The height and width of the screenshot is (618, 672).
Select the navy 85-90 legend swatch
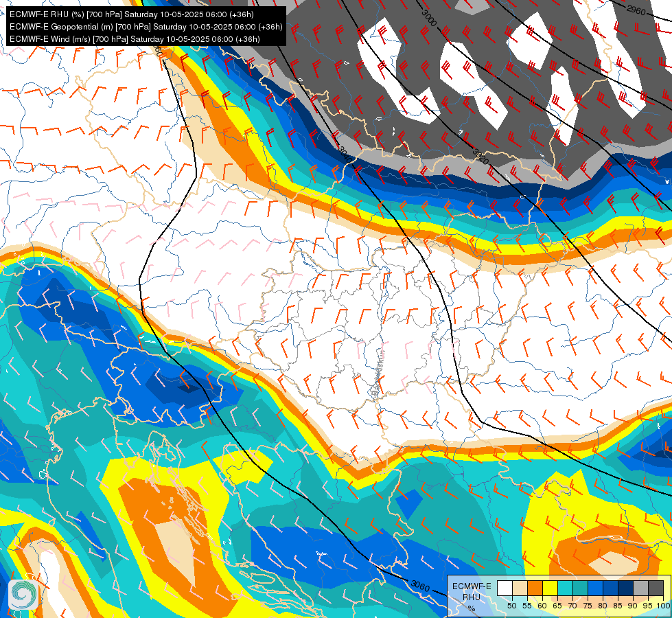[x=626, y=588]
